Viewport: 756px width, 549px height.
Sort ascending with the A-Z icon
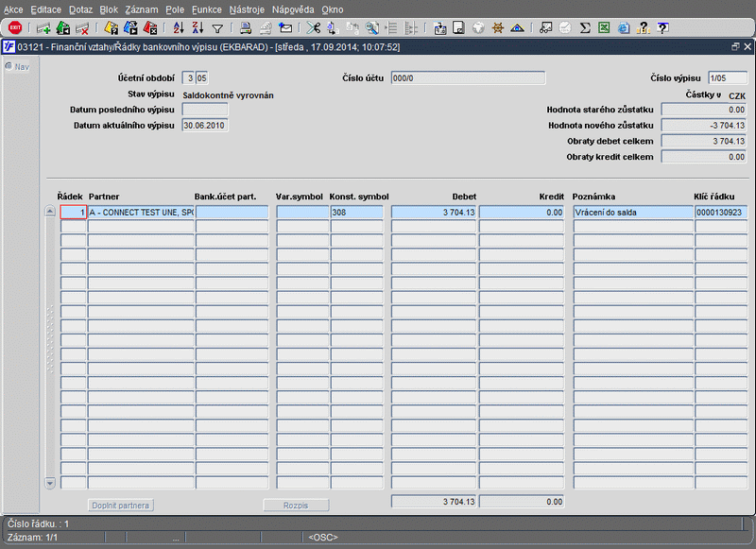pyautogui.click(x=179, y=28)
